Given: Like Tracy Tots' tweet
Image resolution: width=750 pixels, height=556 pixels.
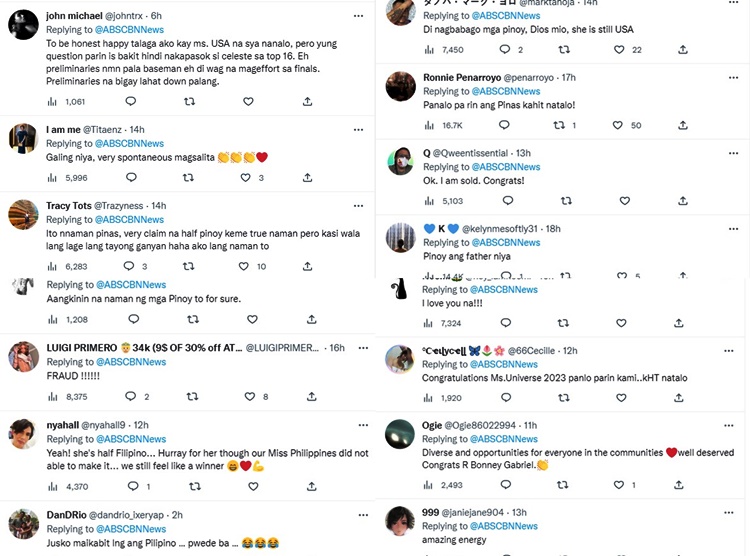Looking at the screenshot, I should coord(247,267).
